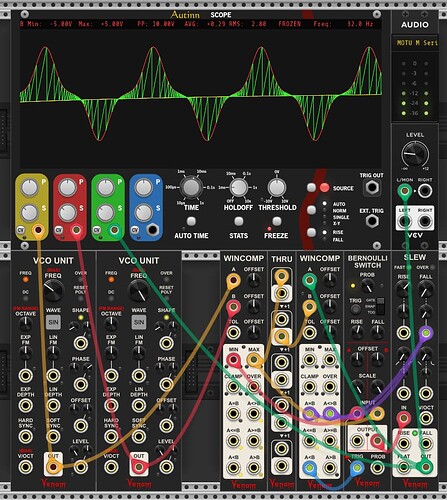447x500 pixels.
Task: Click left WINCOMP B input jack
Action: 233,307
